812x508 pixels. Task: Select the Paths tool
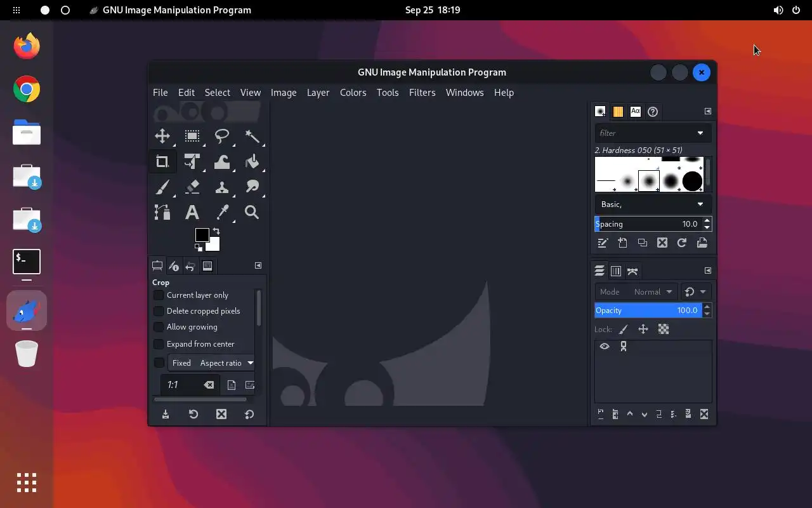162,212
